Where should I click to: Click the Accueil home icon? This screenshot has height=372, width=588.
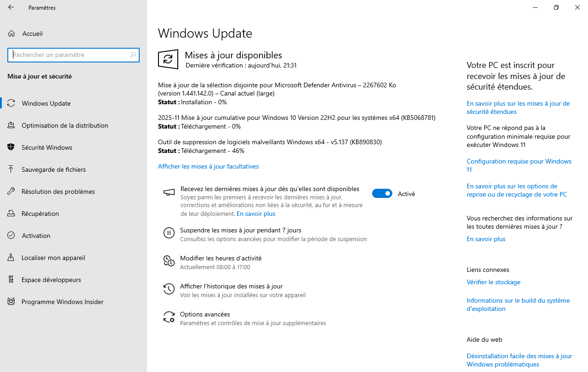11,34
